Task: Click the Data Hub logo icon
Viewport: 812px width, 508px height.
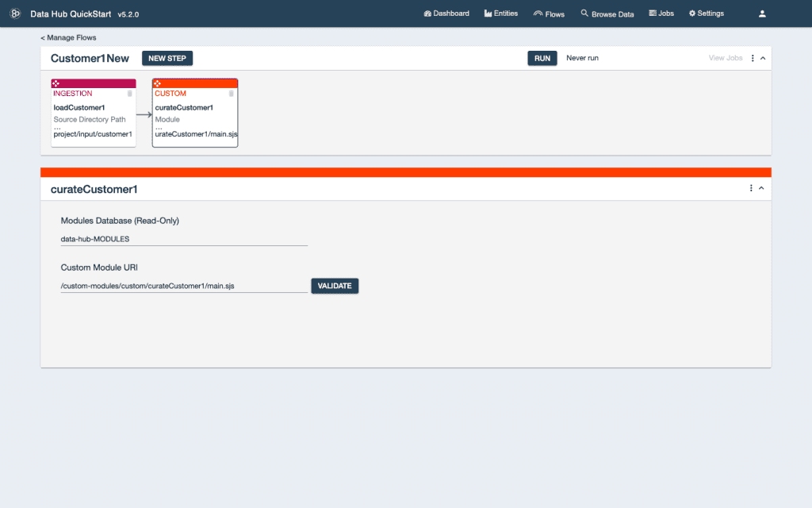Action: (x=14, y=13)
